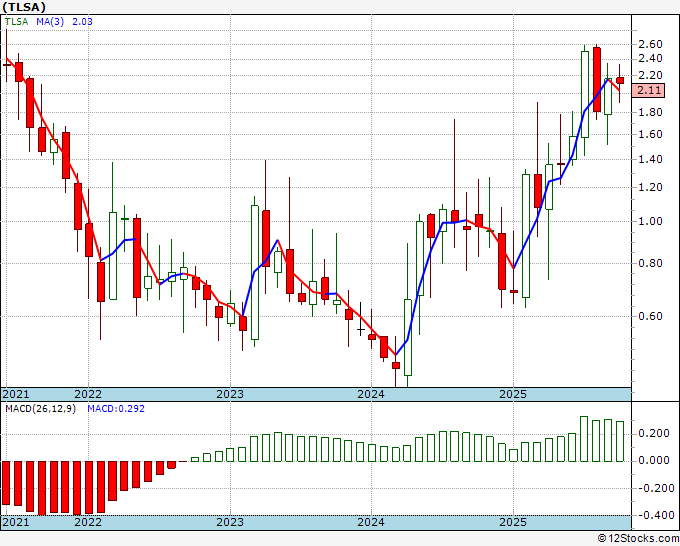The image size is (680, 546).
Task: Click the 1.20 price axis label
Action: [650, 187]
